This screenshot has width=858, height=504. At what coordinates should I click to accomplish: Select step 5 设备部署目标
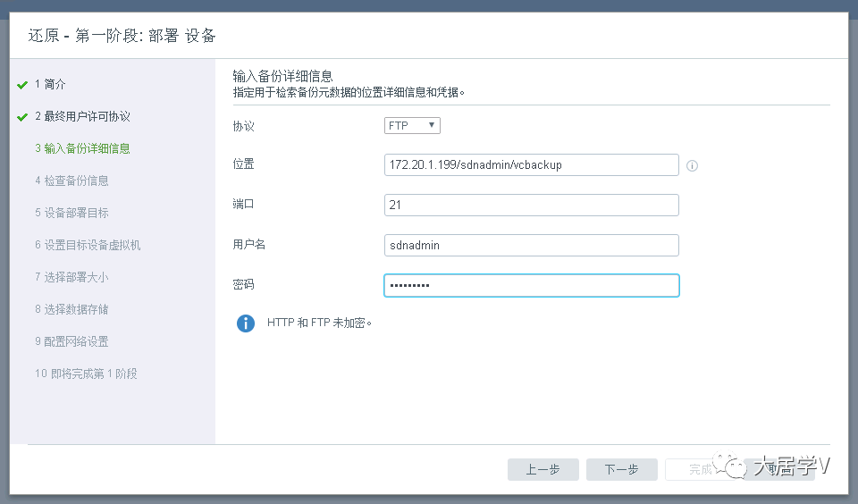pyautogui.click(x=71, y=214)
